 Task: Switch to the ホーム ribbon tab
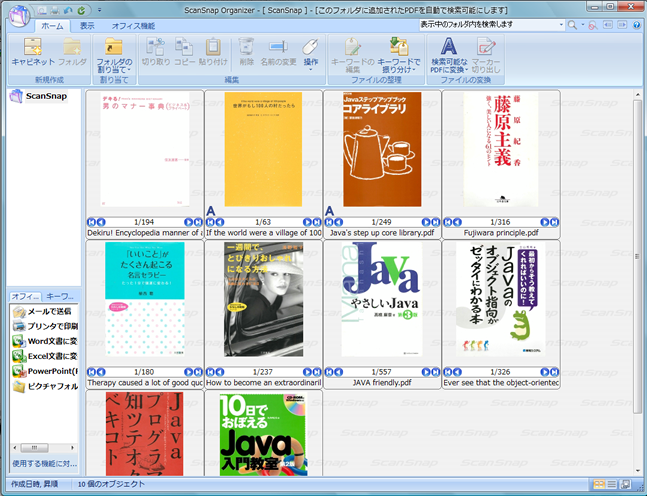[52, 26]
